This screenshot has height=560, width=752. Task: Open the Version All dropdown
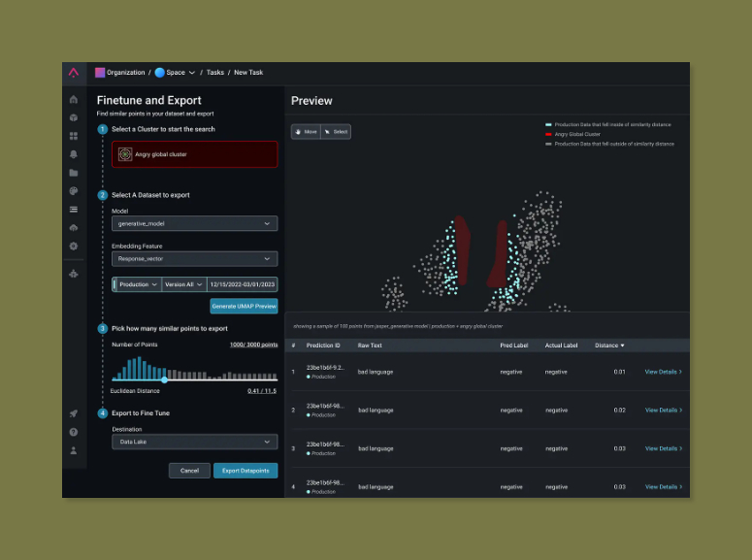click(x=183, y=284)
